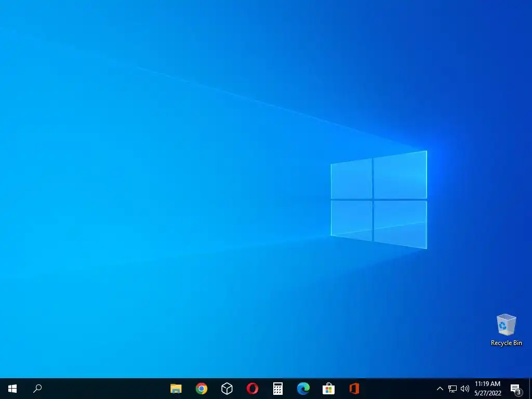Open network status in the tray
532x399 pixels.
tap(453, 389)
